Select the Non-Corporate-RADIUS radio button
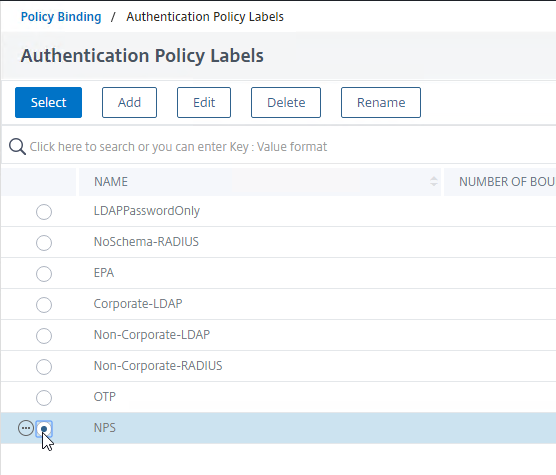 click(44, 367)
